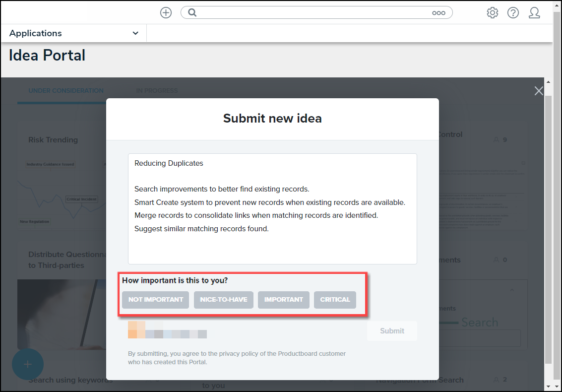562x392 pixels.
Task: Click the add new plus icon in header
Action: 166,13
